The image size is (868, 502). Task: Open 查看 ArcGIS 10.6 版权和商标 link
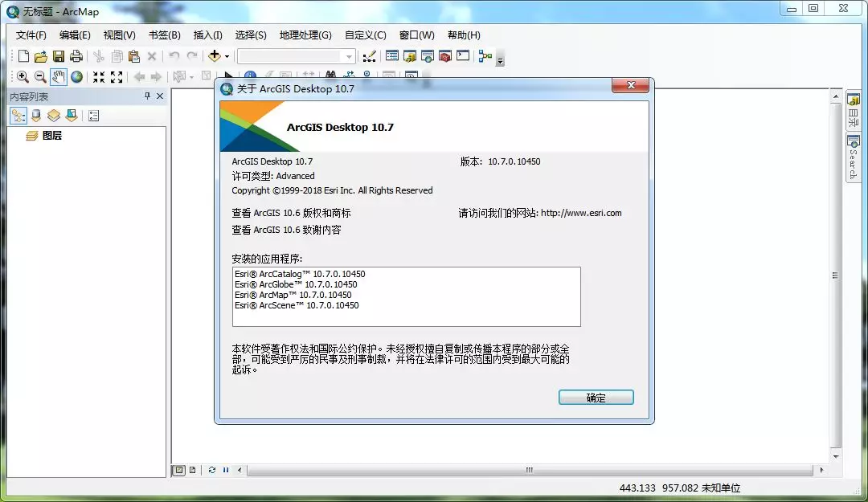291,213
